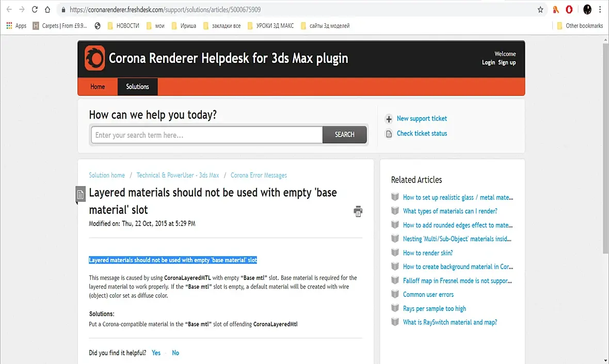
Task: Open the Apps grid shortcut
Action: (x=16, y=26)
